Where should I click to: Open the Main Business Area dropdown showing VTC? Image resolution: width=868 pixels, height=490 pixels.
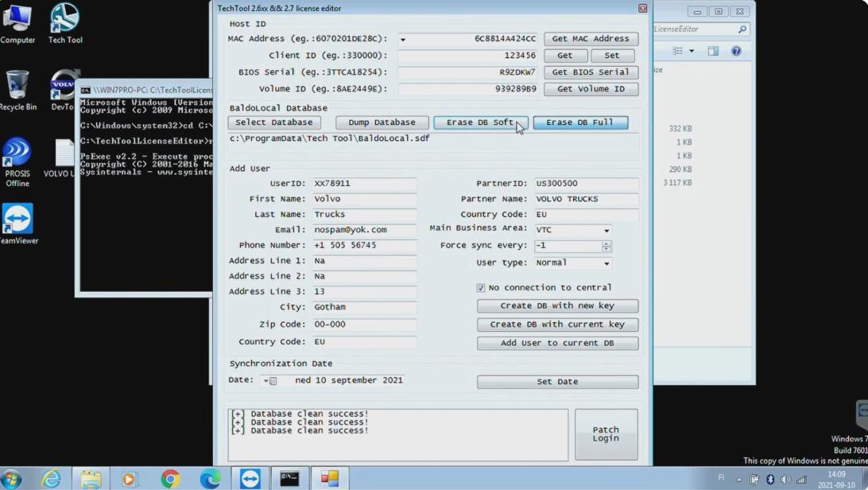(x=605, y=229)
